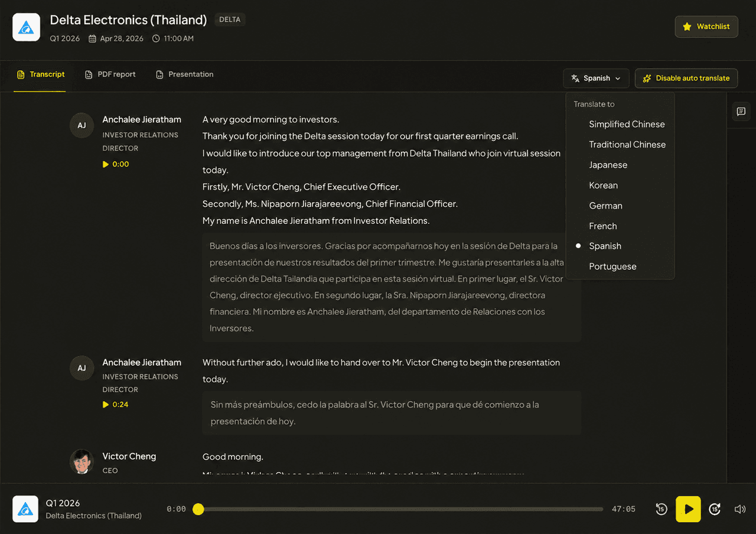
Task: Click the calendar icon next to Apr 28, 2026
Action: (x=92, y=39)
